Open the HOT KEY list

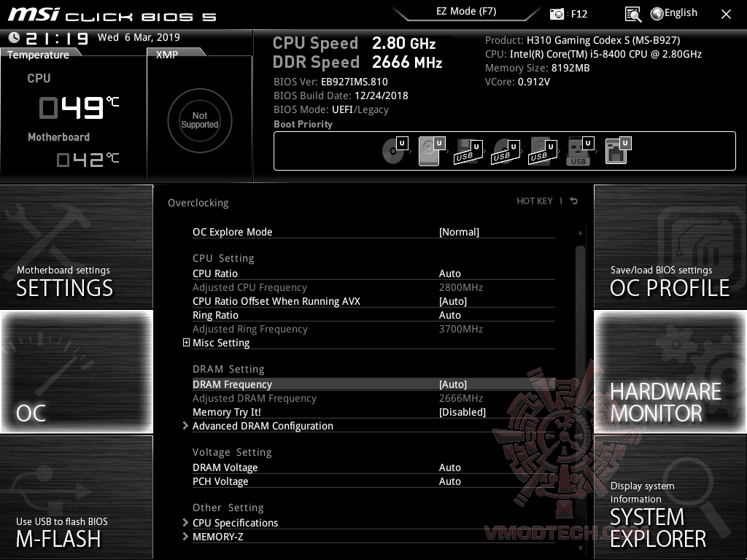(535, 201)
